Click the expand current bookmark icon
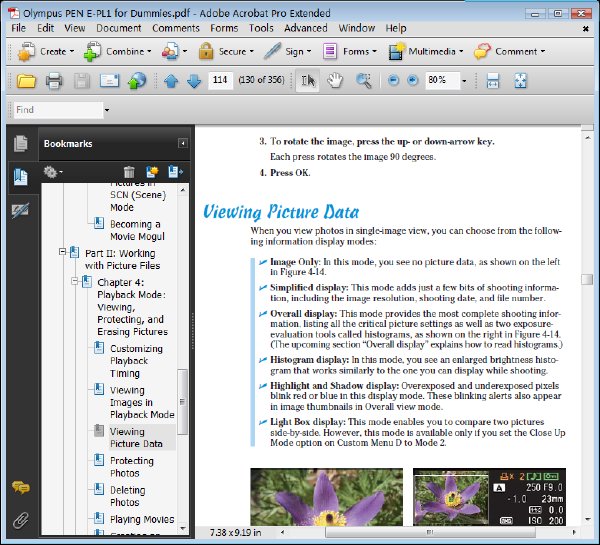Screen dimensions: 600x545 (175, 172)
